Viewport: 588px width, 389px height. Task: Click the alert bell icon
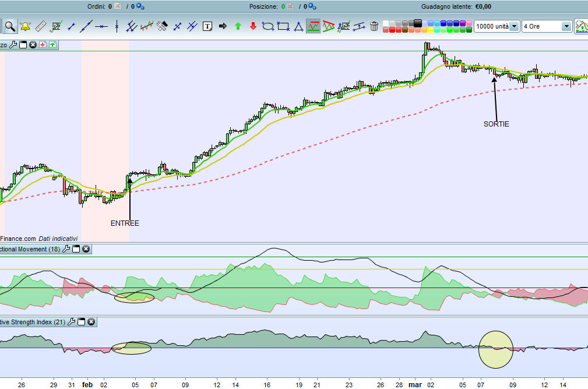click(x=25, y=26)
